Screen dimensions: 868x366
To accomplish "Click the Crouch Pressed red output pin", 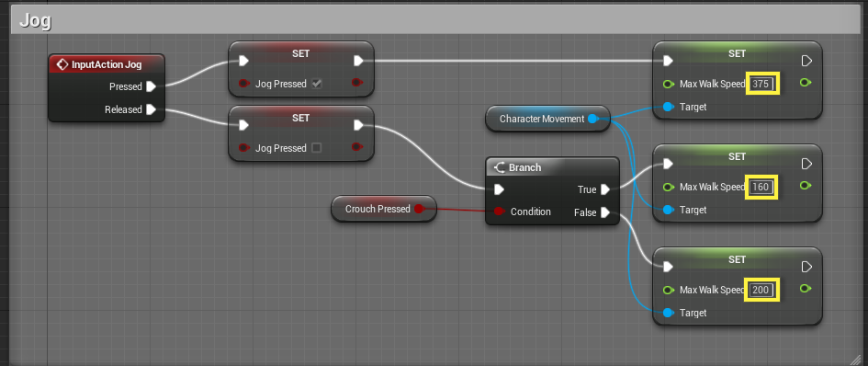I will click(419, 209).
